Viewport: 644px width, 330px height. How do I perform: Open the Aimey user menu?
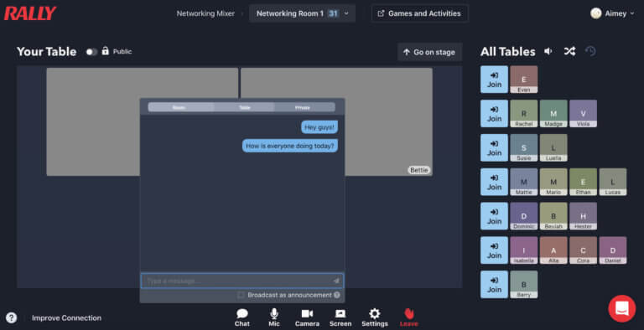click(612, 13)
